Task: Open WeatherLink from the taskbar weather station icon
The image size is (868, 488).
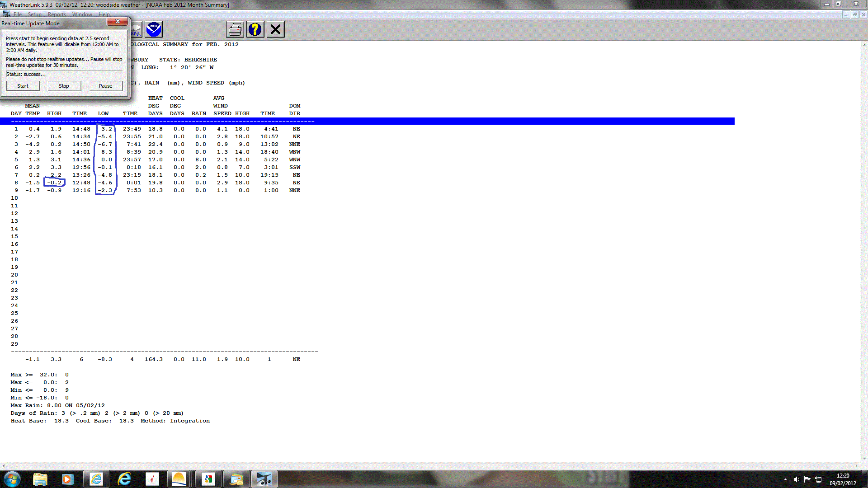Action: click(x=264, y=479)
